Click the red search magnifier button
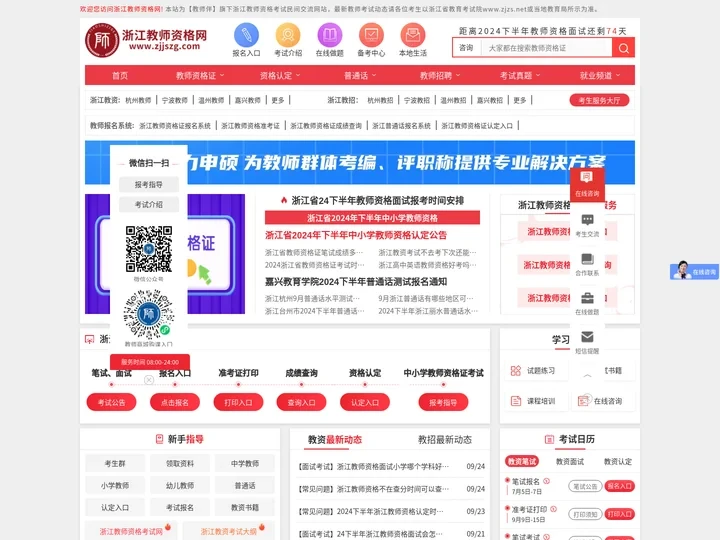The image size is (720, 540). pos(623,48)
